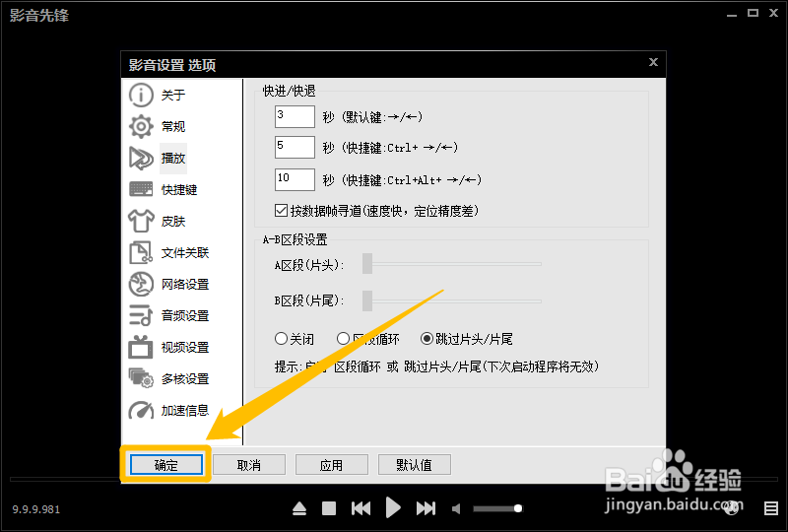Switch to 加速信息 page
Viewport: 788px width, 532px height.
click(x=185, y=410)
